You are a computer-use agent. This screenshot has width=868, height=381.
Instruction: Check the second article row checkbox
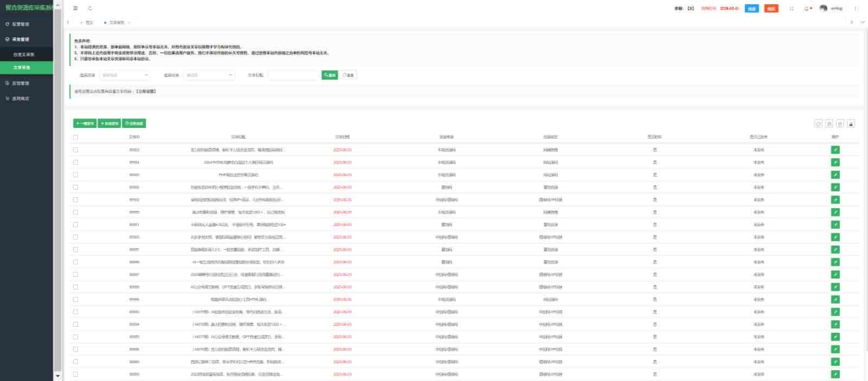(x=76, y=161)
